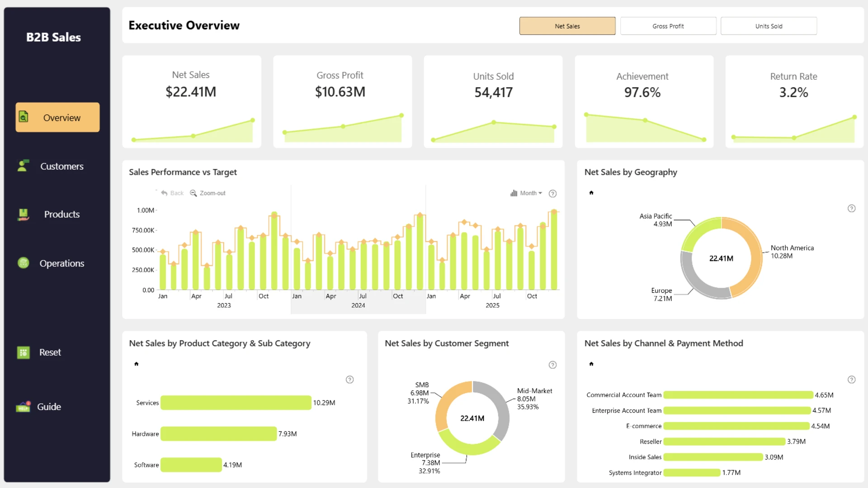Open help icon on Customer Segment chart
868x488 pixels.
pos(552,365)
